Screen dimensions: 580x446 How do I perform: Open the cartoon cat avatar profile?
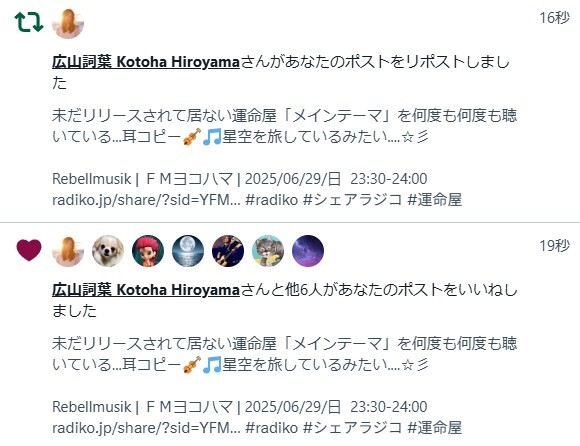(x=268, y=251)
